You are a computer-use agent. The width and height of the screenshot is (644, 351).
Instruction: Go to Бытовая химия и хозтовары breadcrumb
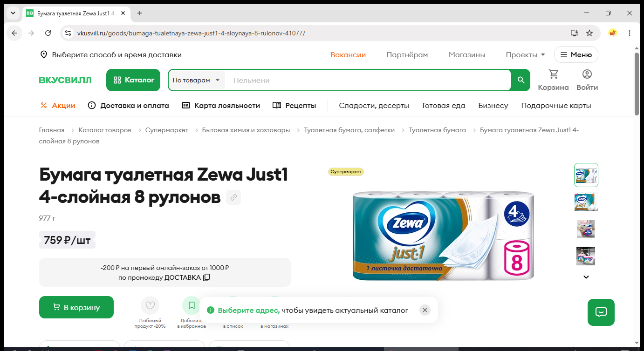coord(246,130)
